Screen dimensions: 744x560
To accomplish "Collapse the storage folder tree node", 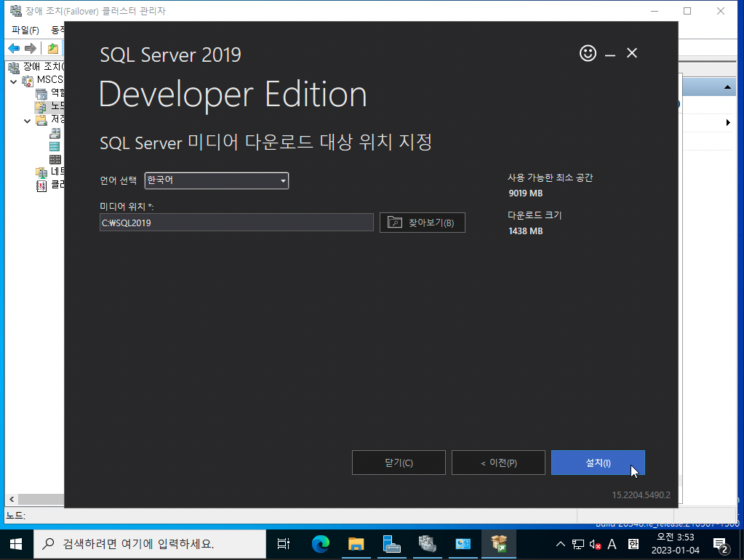I will 27,121.
